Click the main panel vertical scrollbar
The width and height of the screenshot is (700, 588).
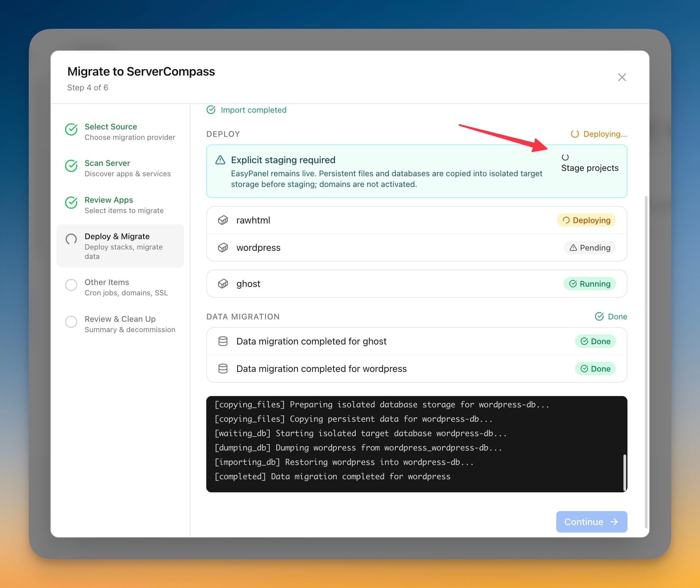[646, 362]
